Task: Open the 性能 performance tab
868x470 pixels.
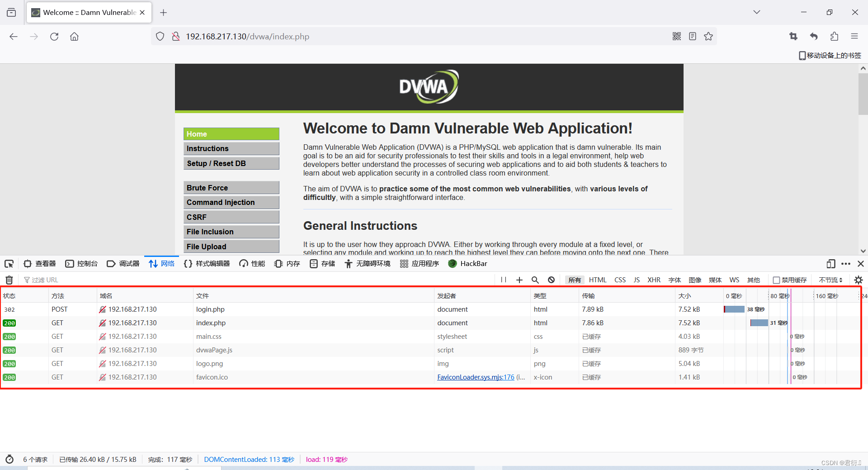Action: (252, 264)
